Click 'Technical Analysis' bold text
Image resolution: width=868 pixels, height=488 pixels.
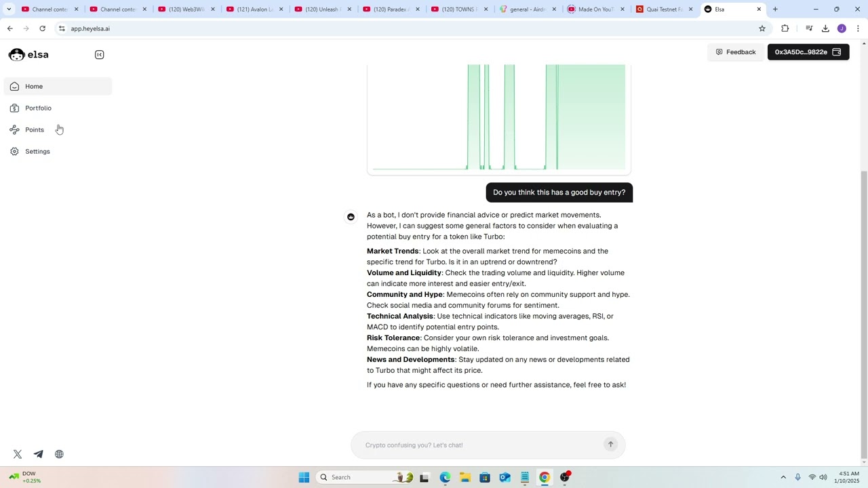tap(400, 316)
